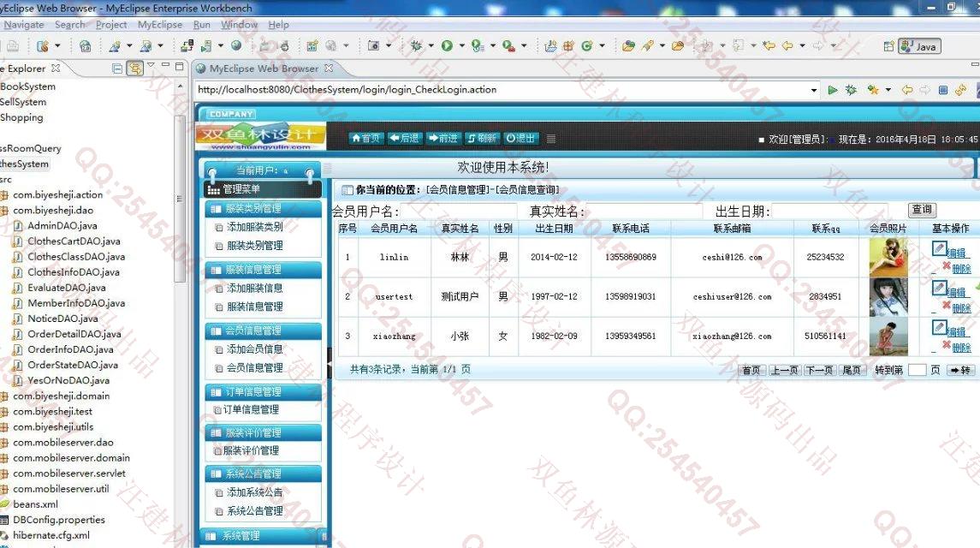Open the Help menu
The width and height of the screenshot is (980, 548).
click(279, 24)
